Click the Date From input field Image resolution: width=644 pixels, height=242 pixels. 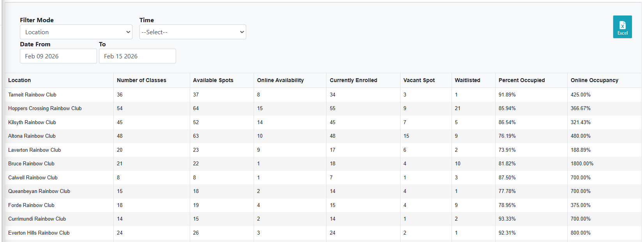(x=58, y=56)
